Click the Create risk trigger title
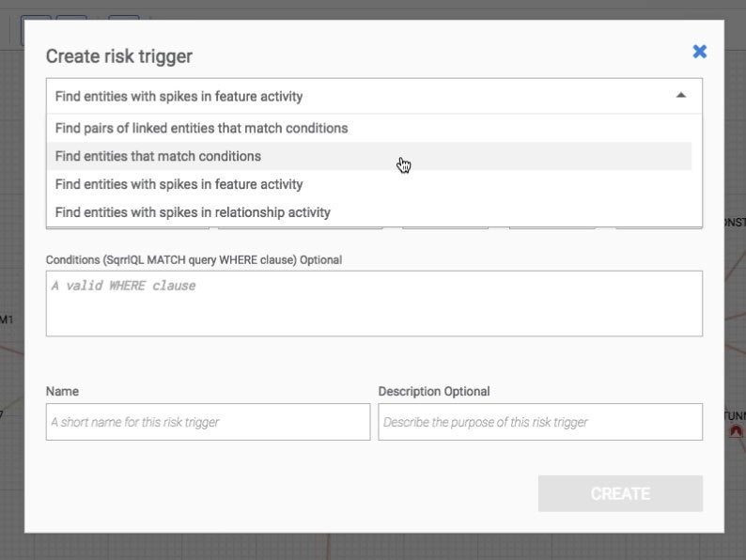The image size is (746, 560). pos(119,56)
